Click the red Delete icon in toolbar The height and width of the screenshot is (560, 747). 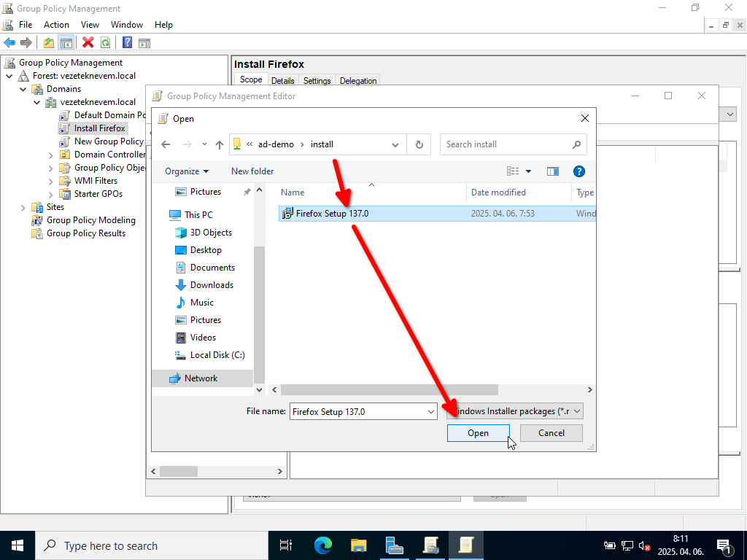pos(88,43)
